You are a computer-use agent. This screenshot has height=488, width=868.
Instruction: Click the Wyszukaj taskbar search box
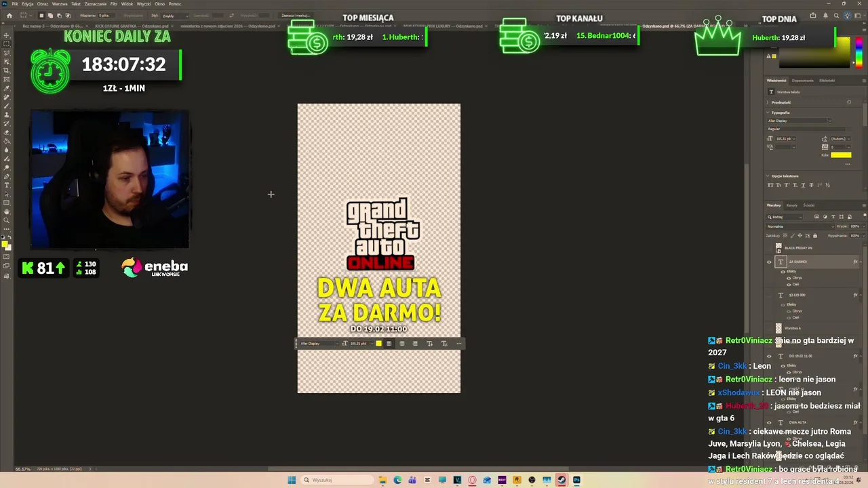337,480
